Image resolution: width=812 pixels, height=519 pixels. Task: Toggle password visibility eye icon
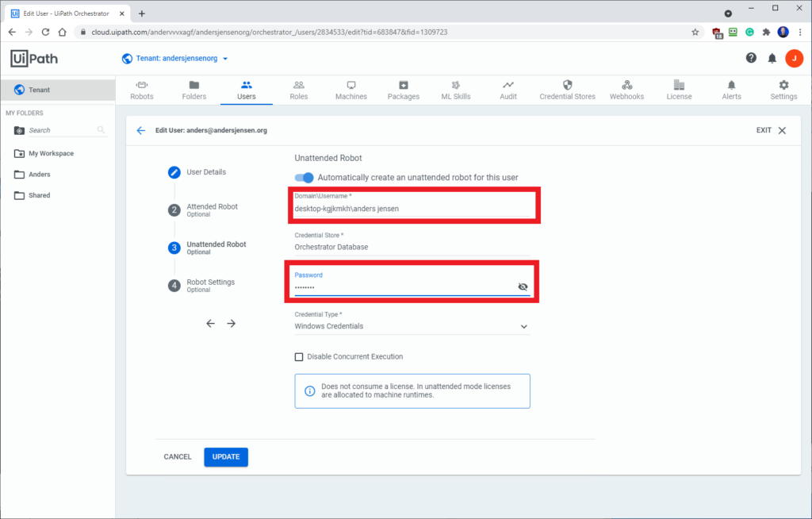pyautogui.click(x=523, y=286)
